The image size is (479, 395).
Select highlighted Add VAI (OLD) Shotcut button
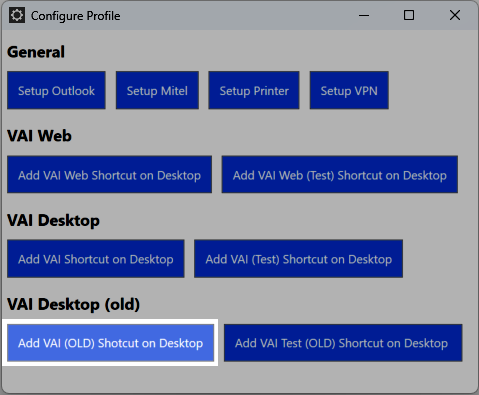pos(110,343)
